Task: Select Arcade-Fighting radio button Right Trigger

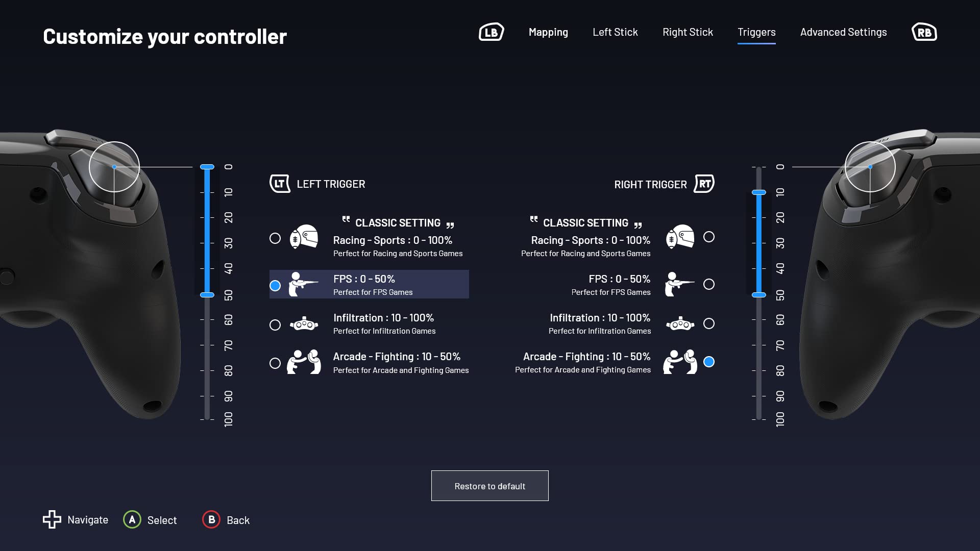Action: click(x=709, y=362)
